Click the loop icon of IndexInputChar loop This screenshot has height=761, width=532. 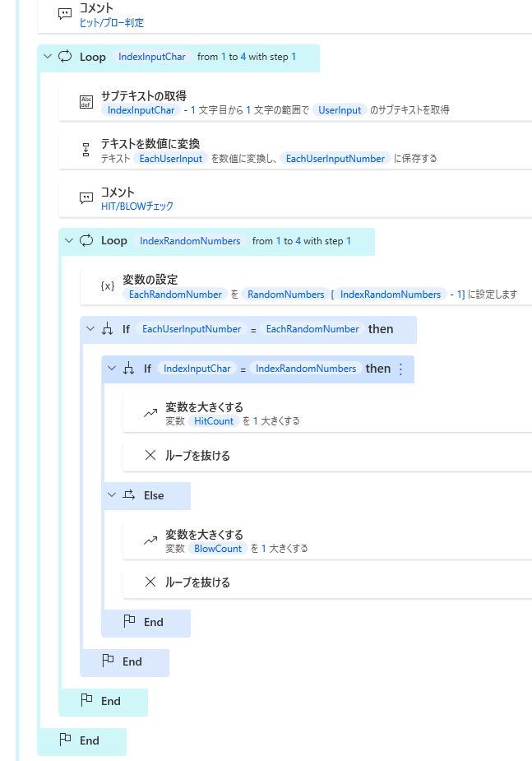click(65, 56)
